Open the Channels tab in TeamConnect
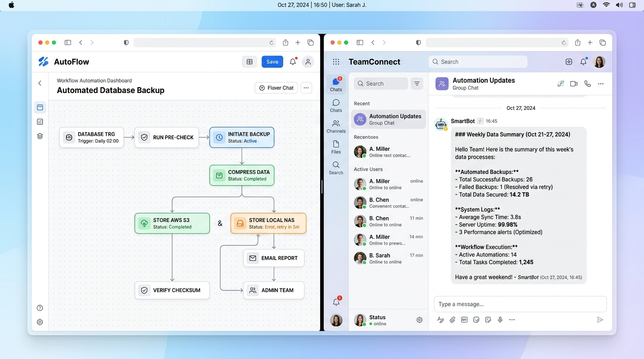 click(336, 126)
